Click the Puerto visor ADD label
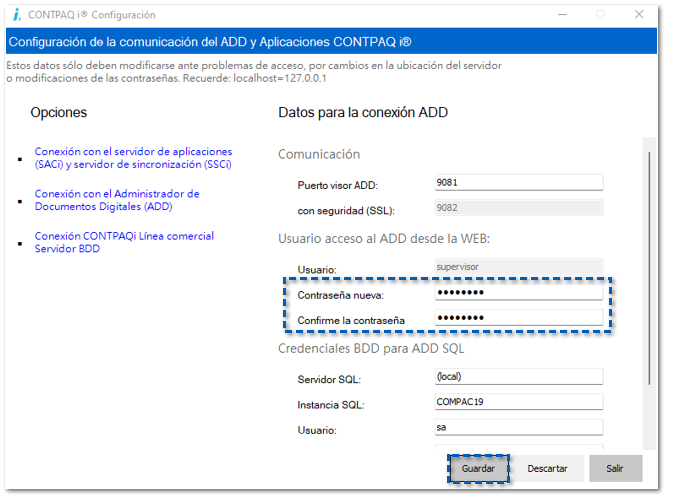The width and height of the screenshot is (674, 498). 337,186
